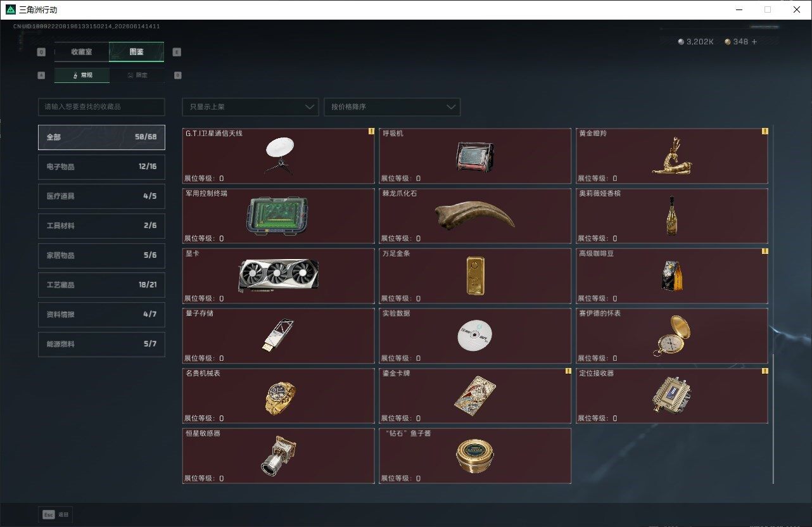
Task: Filter by 家居物品 category
Action: (101, 255)
